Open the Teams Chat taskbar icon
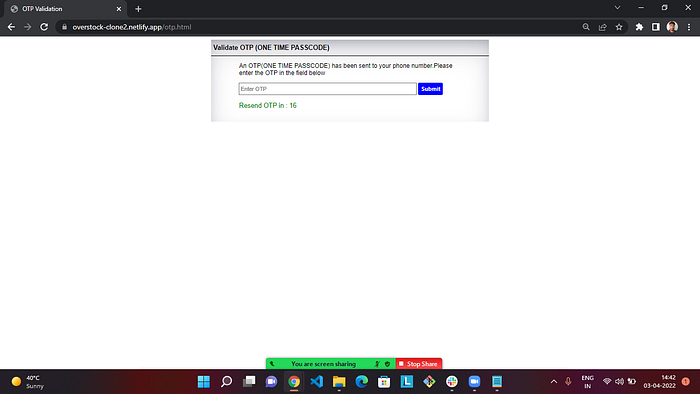Image resolution: width=700 pixels, height=394 pixels. 271,382
